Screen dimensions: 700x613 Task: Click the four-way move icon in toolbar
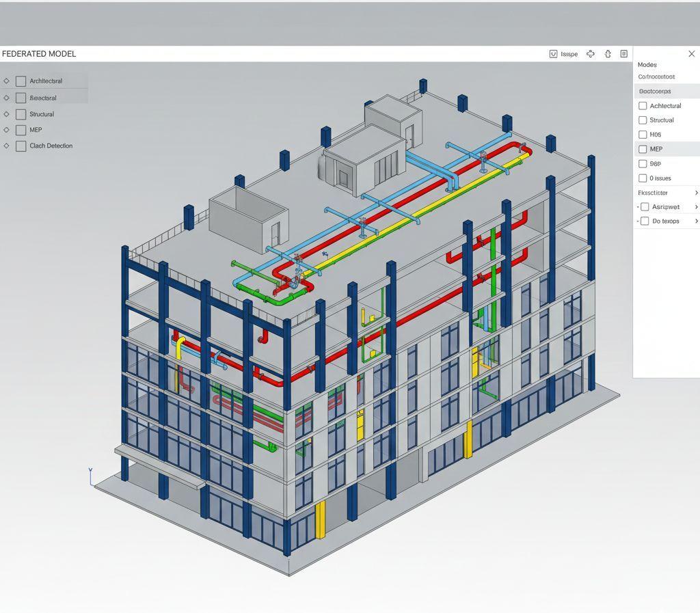pyautogui.click(x=590, y=54)
